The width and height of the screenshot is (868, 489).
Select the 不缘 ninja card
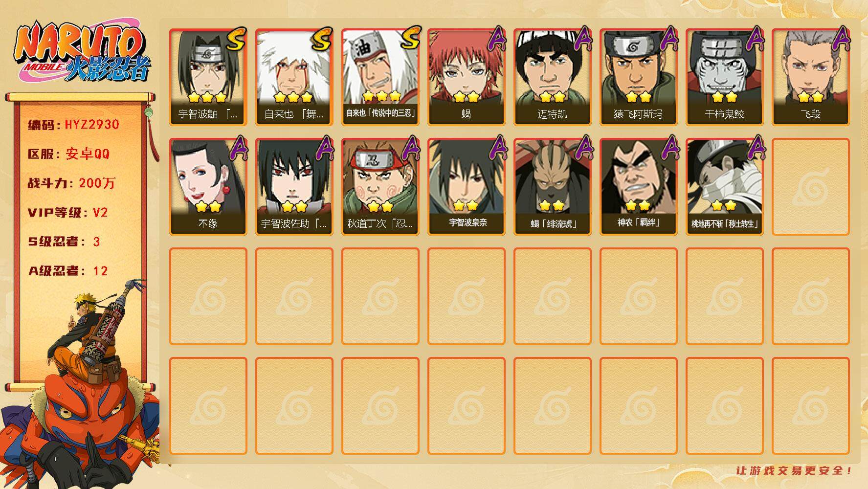208,187
